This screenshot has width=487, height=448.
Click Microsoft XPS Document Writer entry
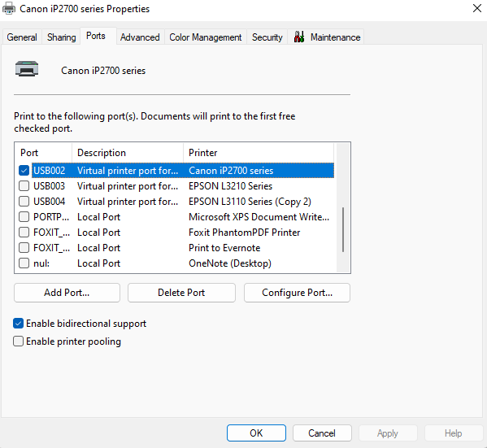(x=259, y=217)
